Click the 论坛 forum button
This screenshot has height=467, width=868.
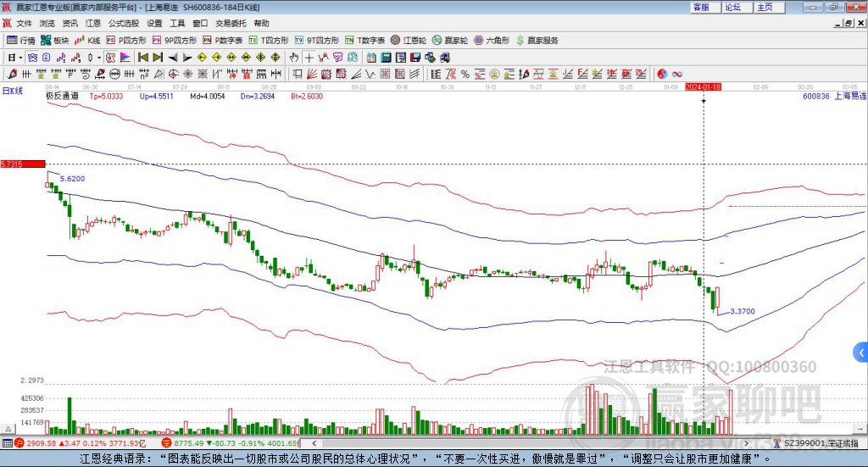(x=732, y=7)
